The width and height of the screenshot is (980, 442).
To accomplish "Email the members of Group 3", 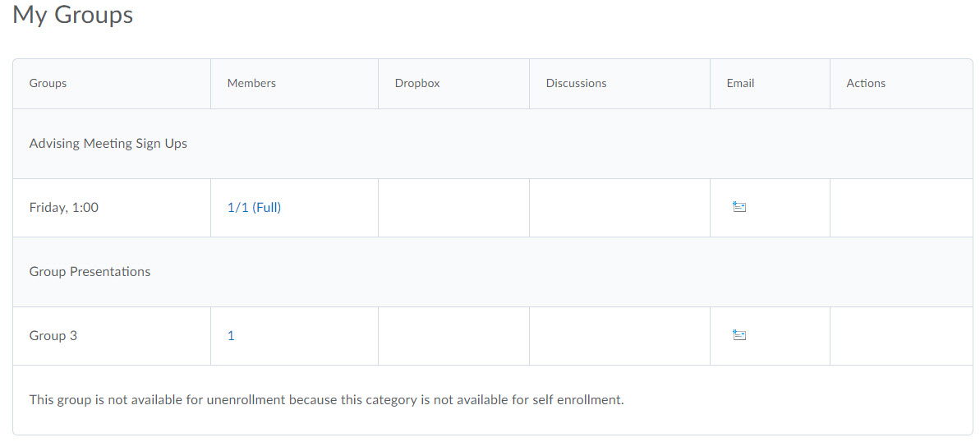I will coord(738,335).
